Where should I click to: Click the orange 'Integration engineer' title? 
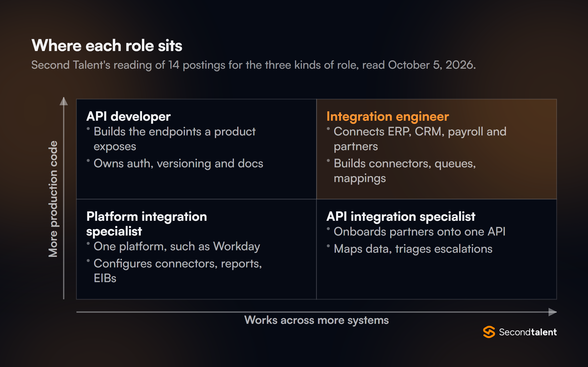(x=388, y=116)
